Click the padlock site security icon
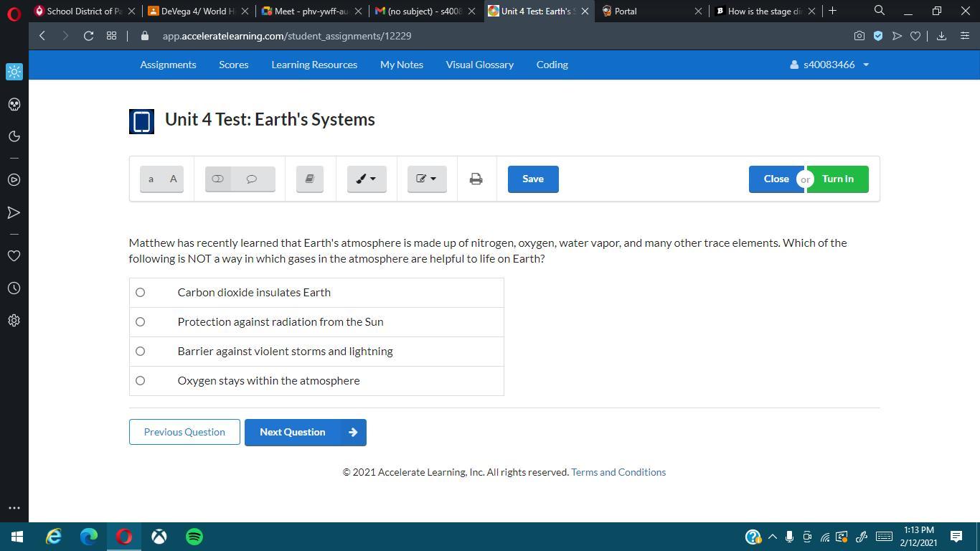 tap(145, 36)
